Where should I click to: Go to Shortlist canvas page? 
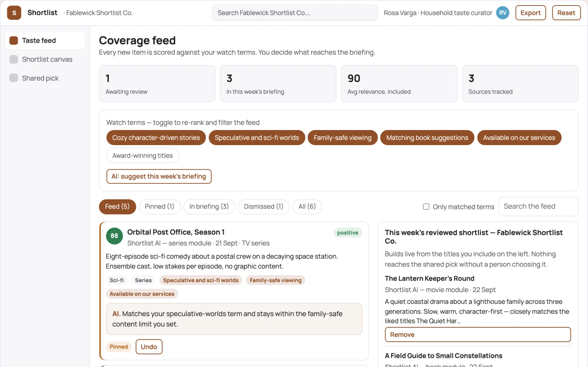pos(45,59)
